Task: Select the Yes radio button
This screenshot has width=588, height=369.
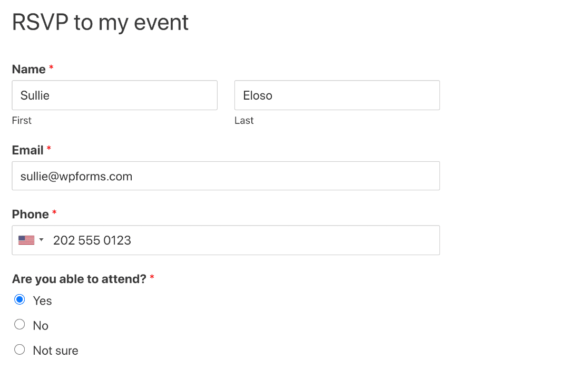Action: pos(19,300)
